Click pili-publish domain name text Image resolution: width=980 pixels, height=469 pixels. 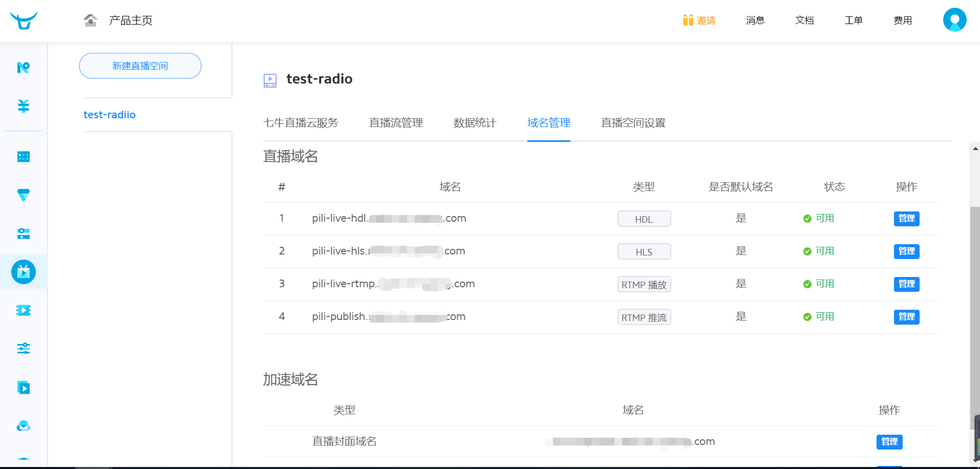pyautogui.click(x=389, y=317)
